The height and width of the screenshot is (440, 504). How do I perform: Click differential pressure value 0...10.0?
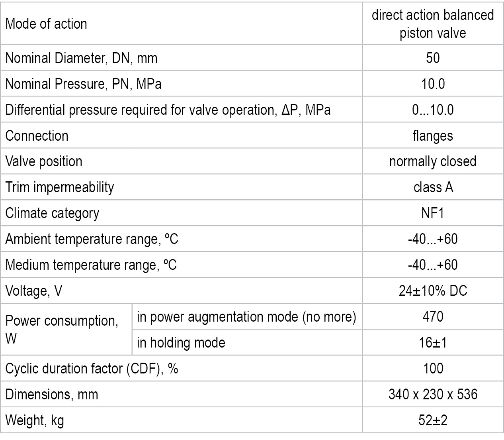433,110
